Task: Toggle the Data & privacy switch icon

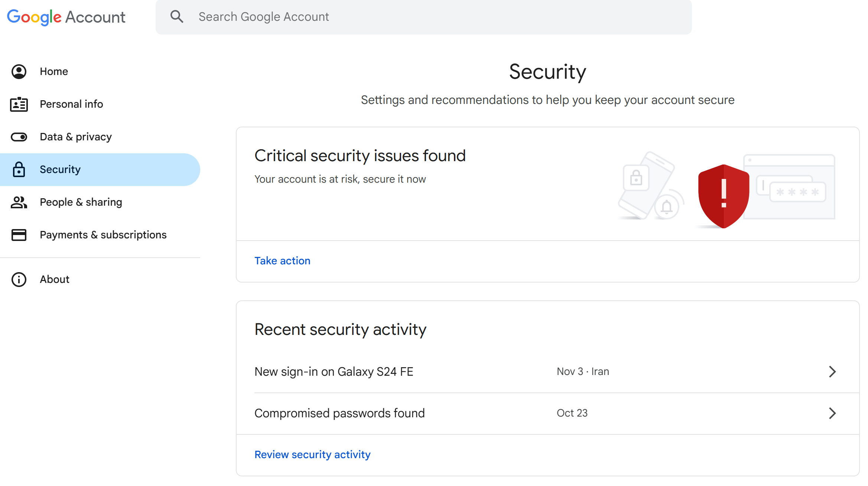Action: (x=19, y=137)
